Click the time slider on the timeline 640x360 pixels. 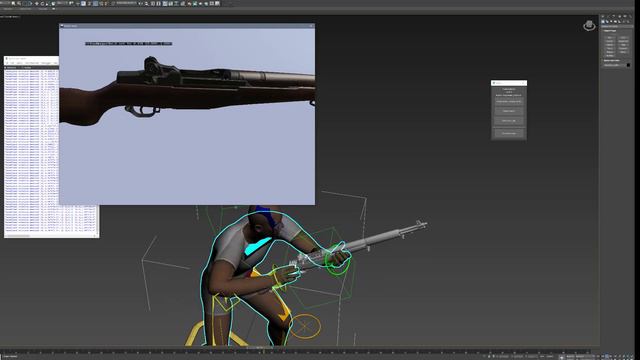260,348
